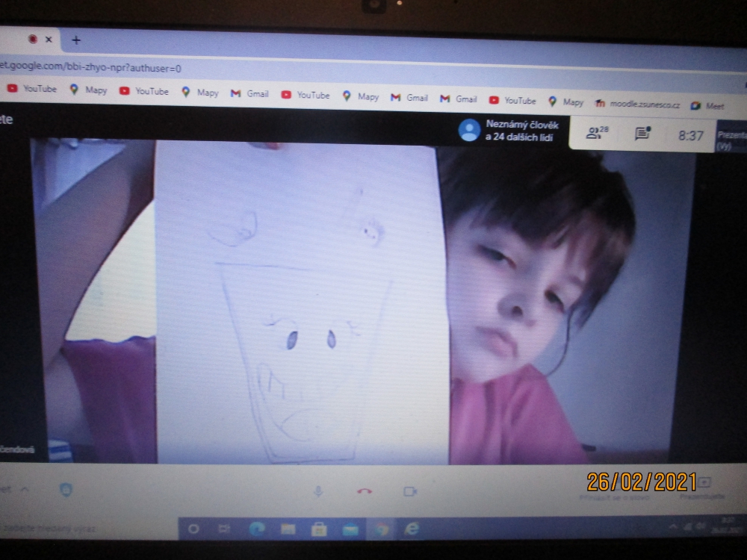Open the Mail app from the taskbar
This screenshot has width=747, height=560.
(350, 529)
